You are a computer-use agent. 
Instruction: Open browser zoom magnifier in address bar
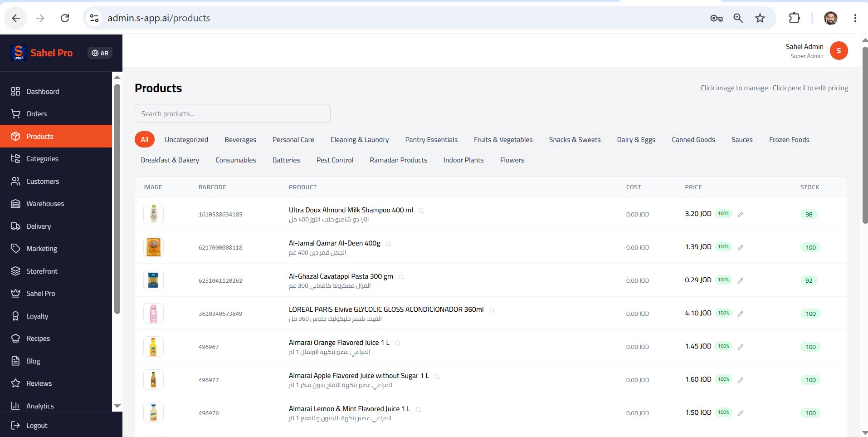click(738, 18)
